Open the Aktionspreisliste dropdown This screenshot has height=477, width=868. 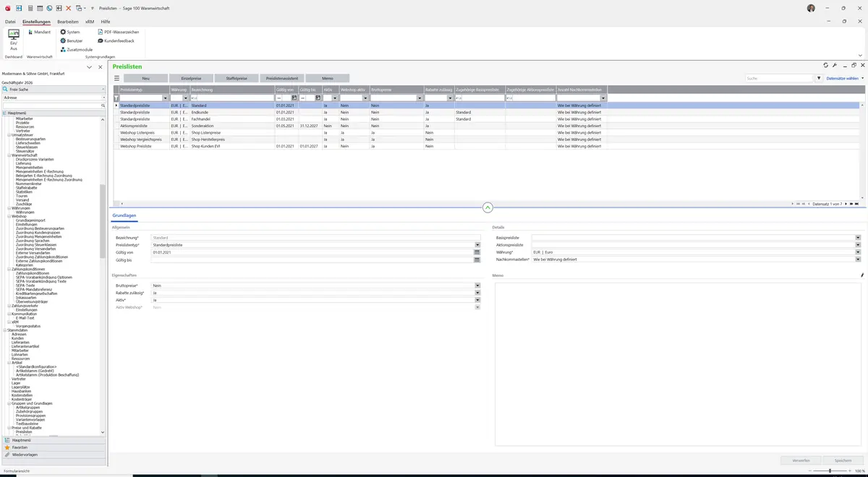point(858,245)
